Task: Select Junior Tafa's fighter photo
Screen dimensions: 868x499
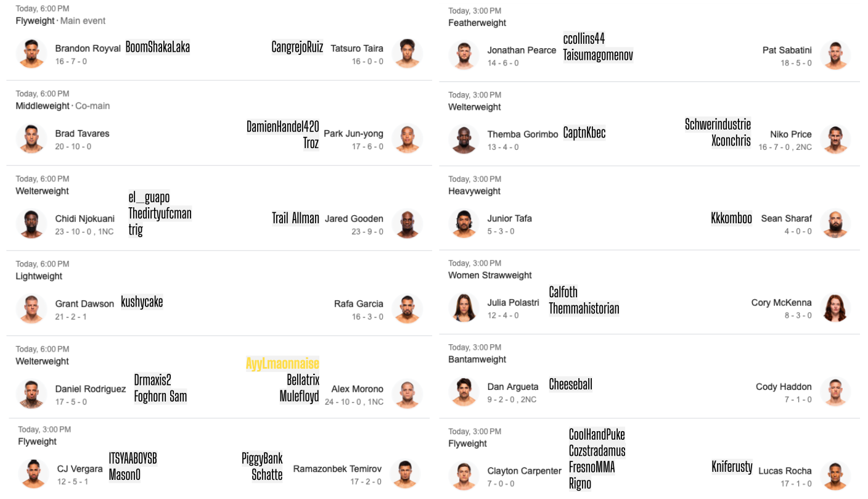Action: point(464,224)
